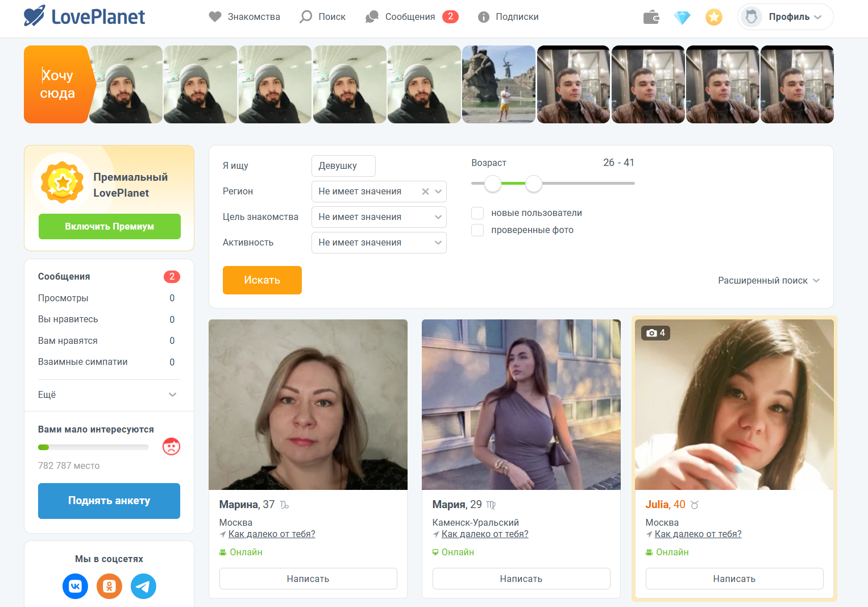Click the minimum age slider handle
Viewport: 868px width, 607px height.
tap(493, 184)
